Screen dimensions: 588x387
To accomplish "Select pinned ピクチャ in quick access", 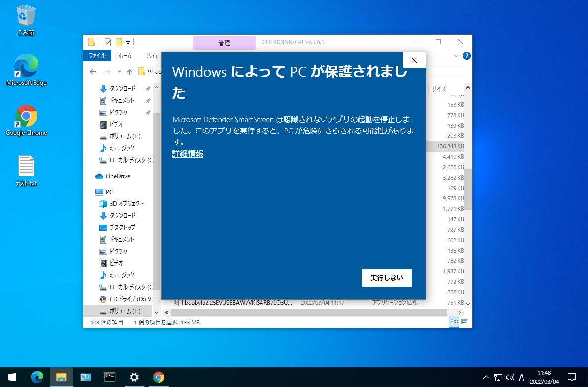I will click(118, 113).
